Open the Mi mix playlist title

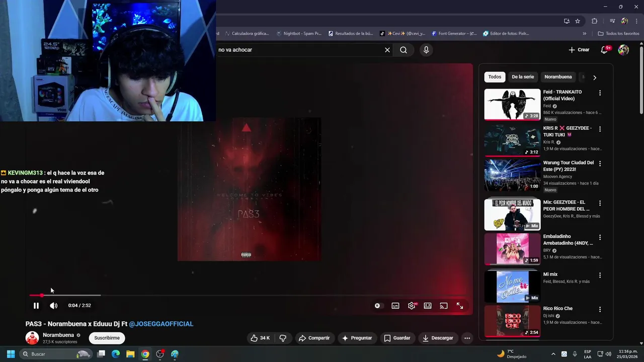[550, 275]
